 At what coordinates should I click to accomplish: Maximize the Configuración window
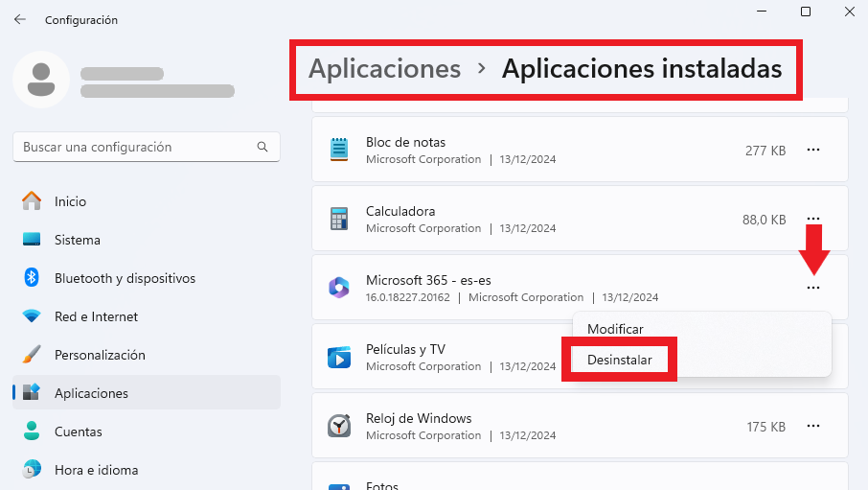[806, 12]
